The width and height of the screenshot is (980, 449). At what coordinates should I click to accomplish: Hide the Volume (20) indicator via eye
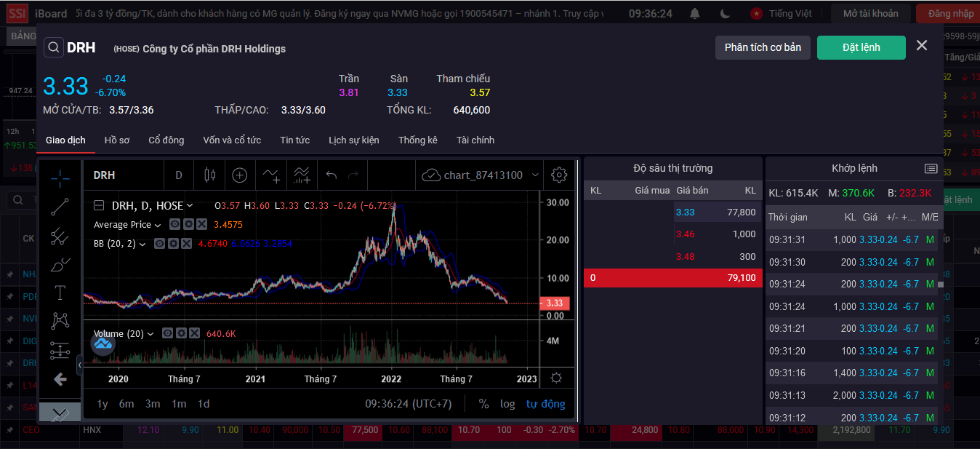[x=166, y=333]
